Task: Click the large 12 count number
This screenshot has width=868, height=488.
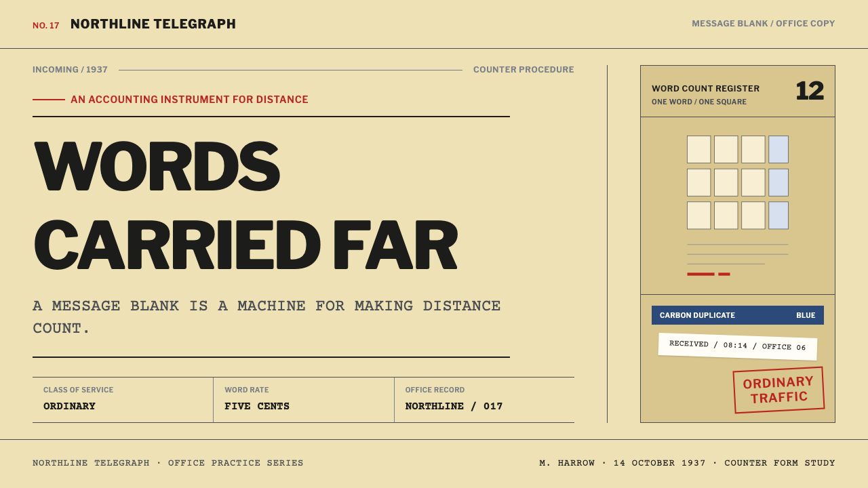Action: coord(810,91)
